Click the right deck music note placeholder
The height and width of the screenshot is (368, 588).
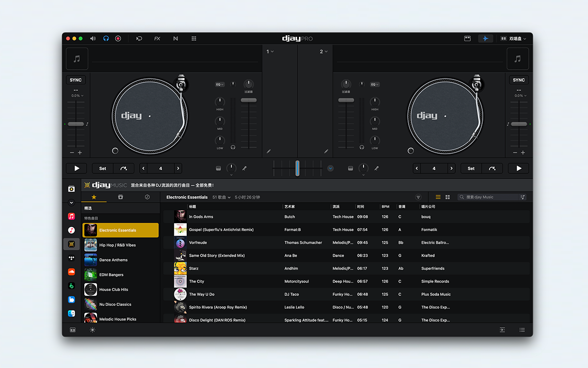click(517, 59)
